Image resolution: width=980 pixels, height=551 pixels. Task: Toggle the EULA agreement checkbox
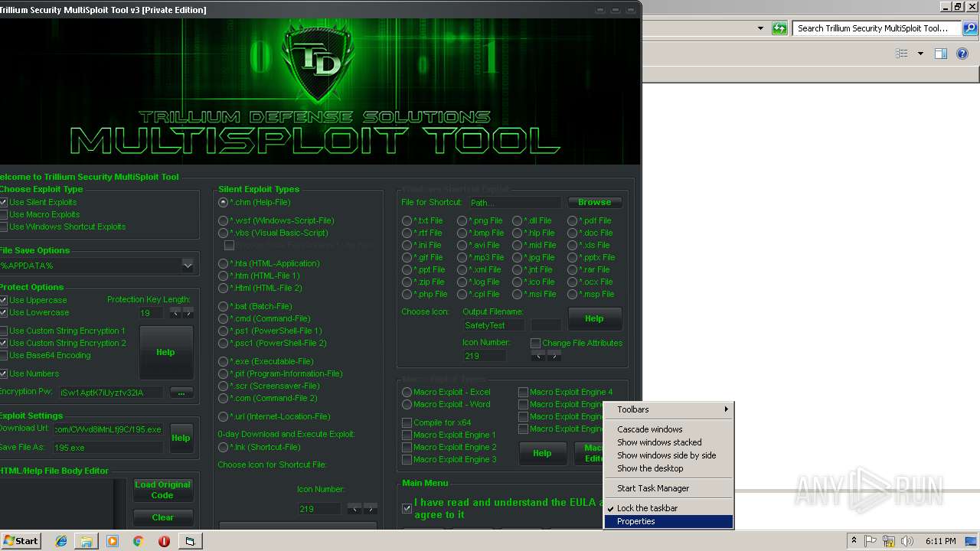407,508
